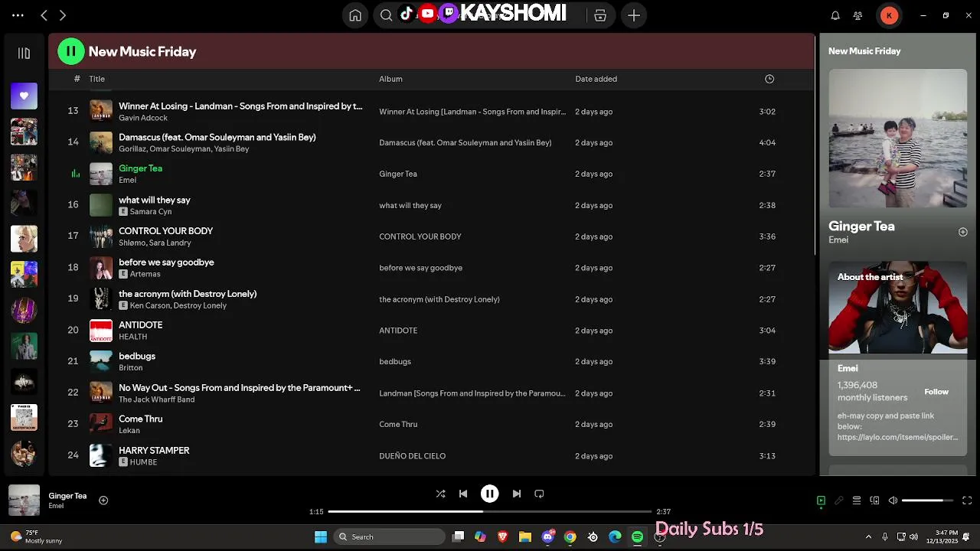Open the Gorillaz artist link
The image size is (980, 551).
coord(132,149)
